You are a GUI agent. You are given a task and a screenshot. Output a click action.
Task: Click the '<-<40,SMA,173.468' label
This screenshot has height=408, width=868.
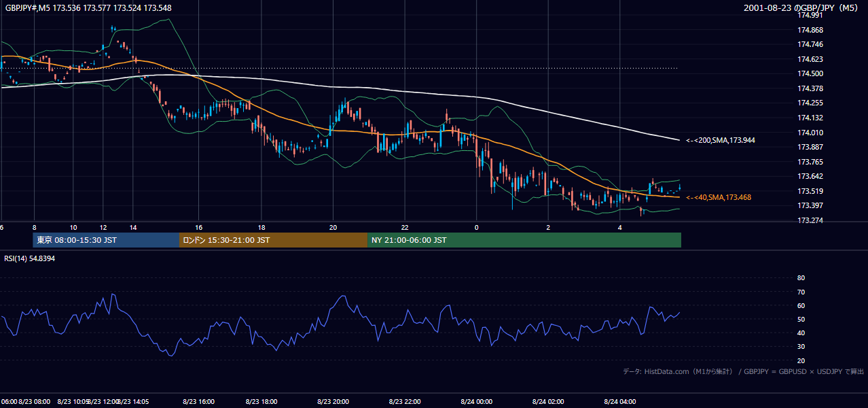[x=719, y=197]
